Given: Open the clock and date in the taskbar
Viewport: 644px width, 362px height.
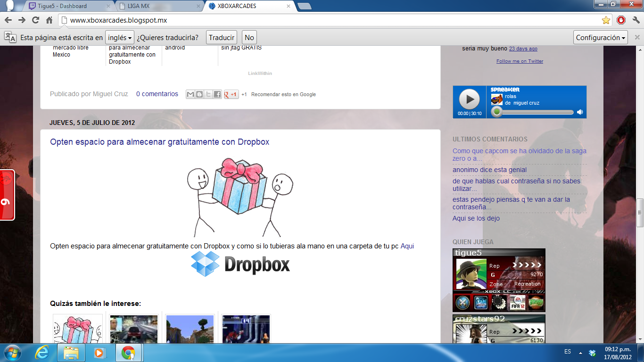Looking at the screenshot, I should point(618,353).
